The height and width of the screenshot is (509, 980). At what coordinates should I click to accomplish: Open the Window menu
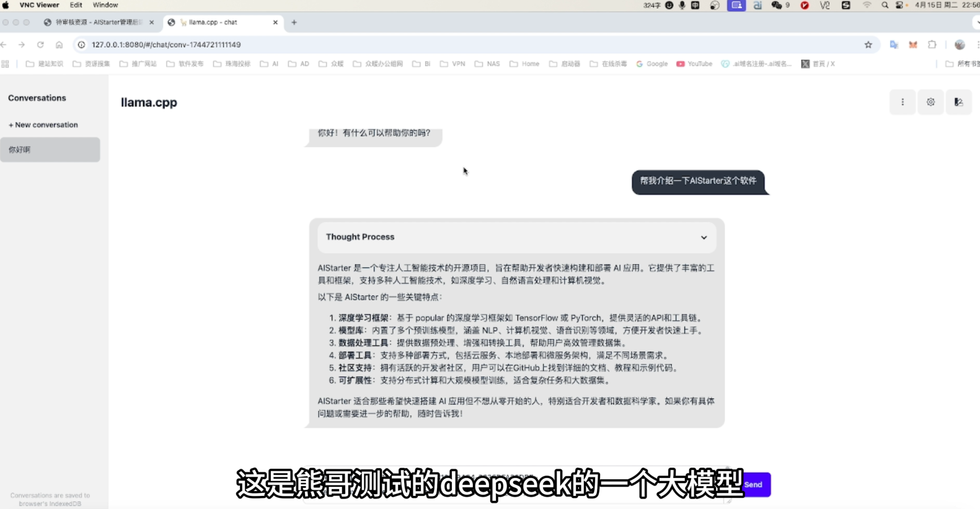[x=105, y=5]
